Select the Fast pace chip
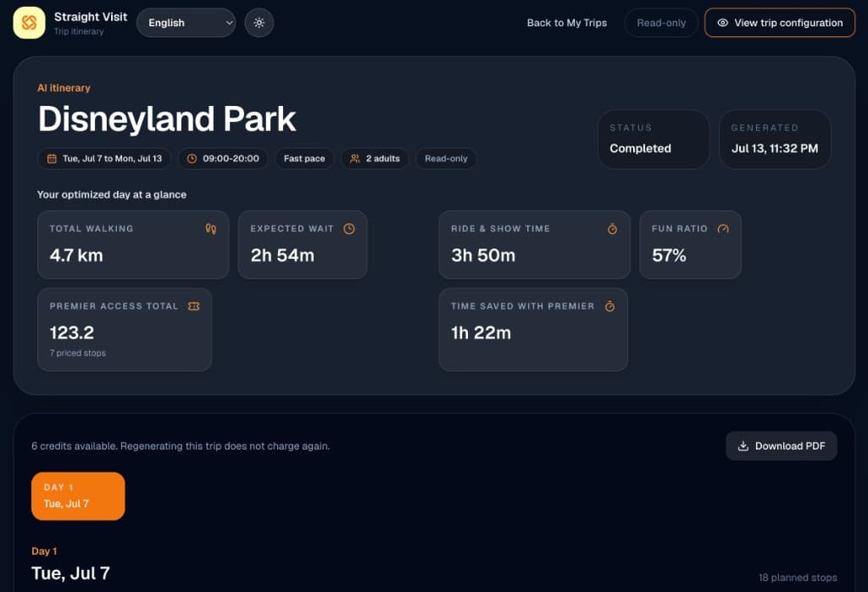 click(304, 159)
